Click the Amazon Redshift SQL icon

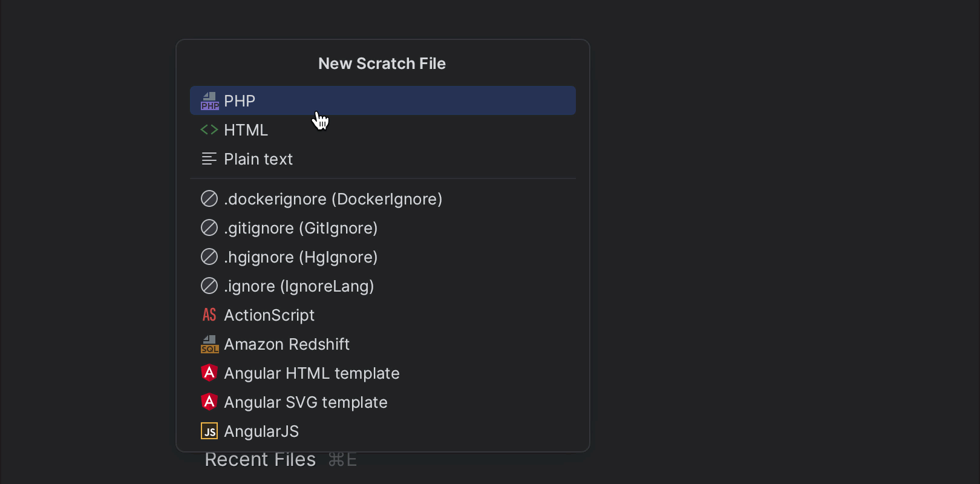(x=209, y=344)
